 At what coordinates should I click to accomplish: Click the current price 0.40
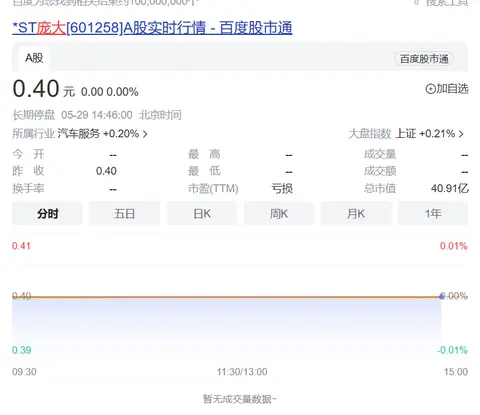point(36,89)
